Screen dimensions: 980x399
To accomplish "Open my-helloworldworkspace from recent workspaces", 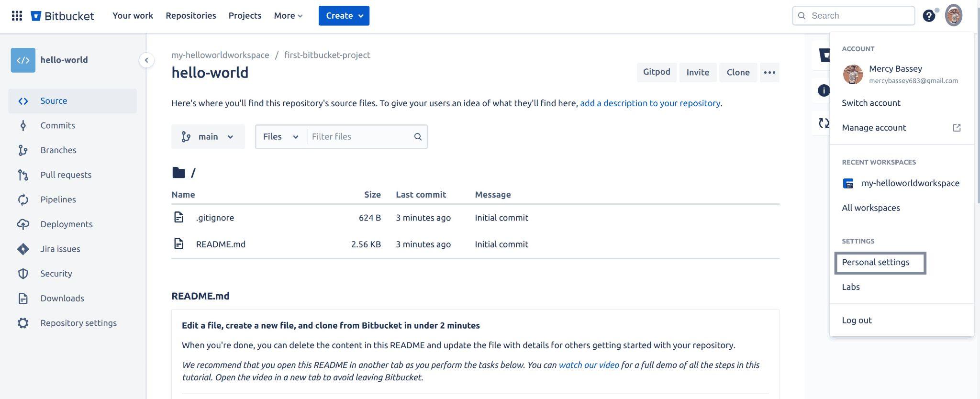I will (902, 183).
